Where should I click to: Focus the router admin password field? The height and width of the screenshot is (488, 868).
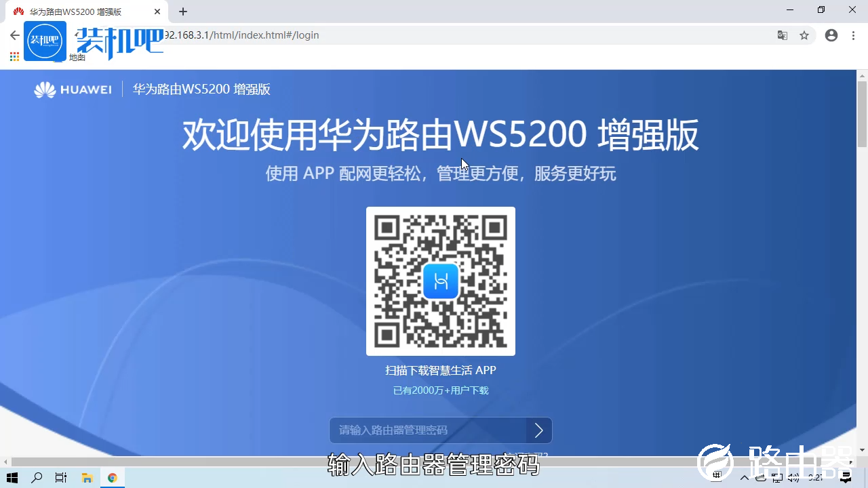[428, 430]
